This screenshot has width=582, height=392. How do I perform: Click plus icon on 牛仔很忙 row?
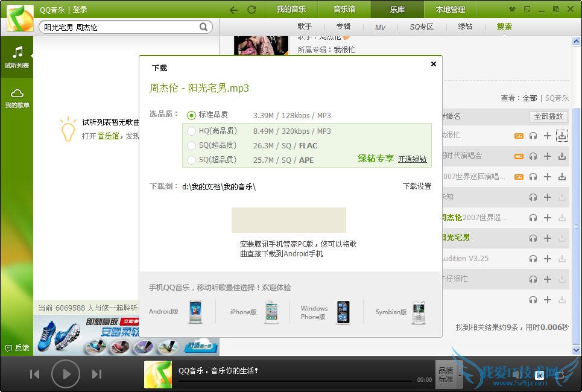tap(548, 279)
